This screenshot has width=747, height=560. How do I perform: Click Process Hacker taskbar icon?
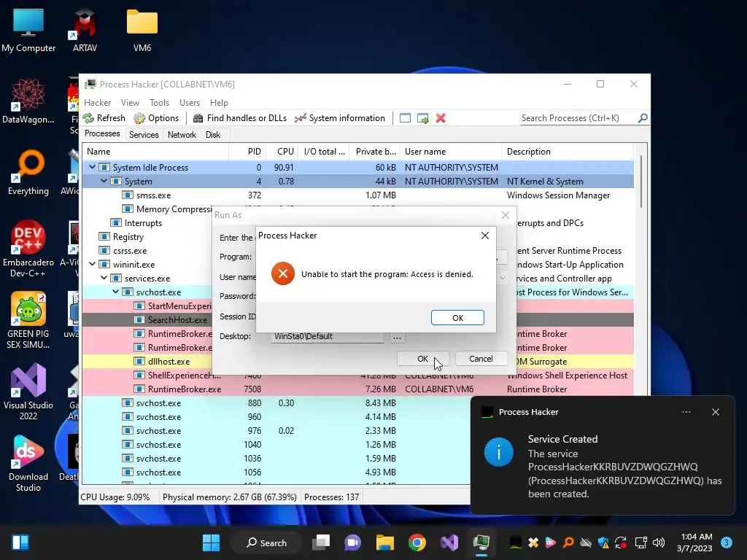pyautogui.click(x=481, y=542)
